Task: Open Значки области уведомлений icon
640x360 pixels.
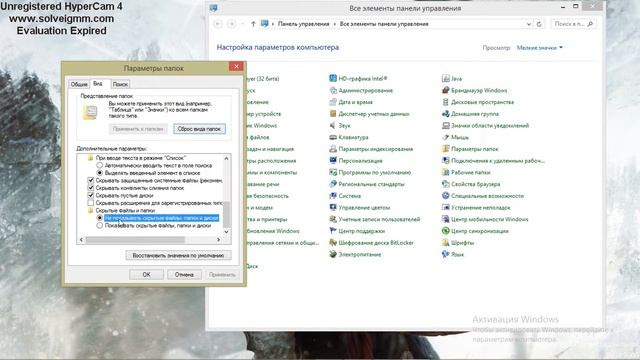Action: point(445,125)
